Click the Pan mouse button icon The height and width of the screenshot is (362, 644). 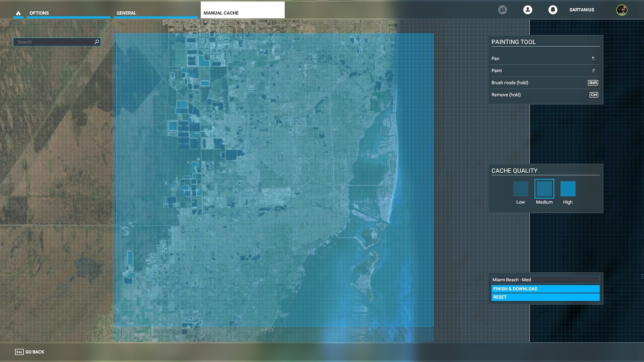click(593, 59)
